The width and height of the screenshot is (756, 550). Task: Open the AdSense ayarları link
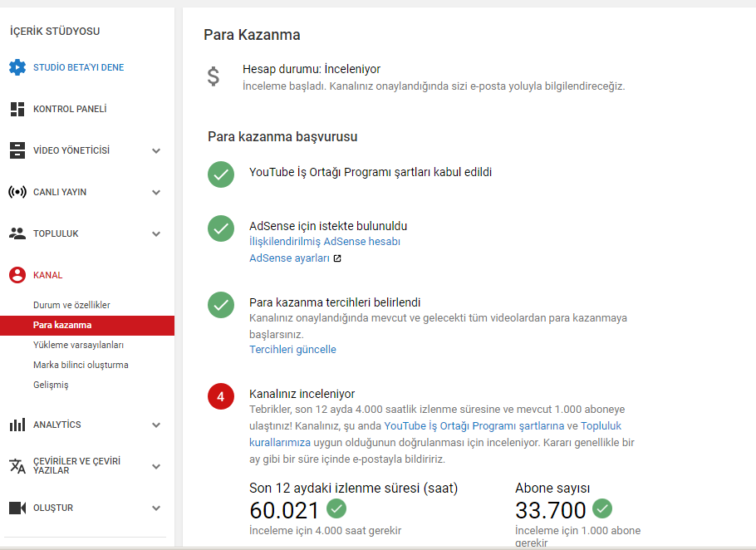click(289, 258)
